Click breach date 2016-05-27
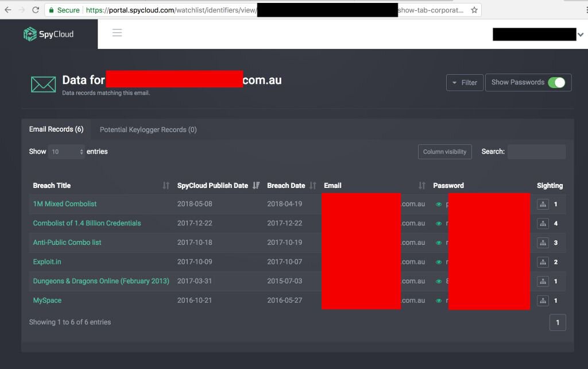 285,300
